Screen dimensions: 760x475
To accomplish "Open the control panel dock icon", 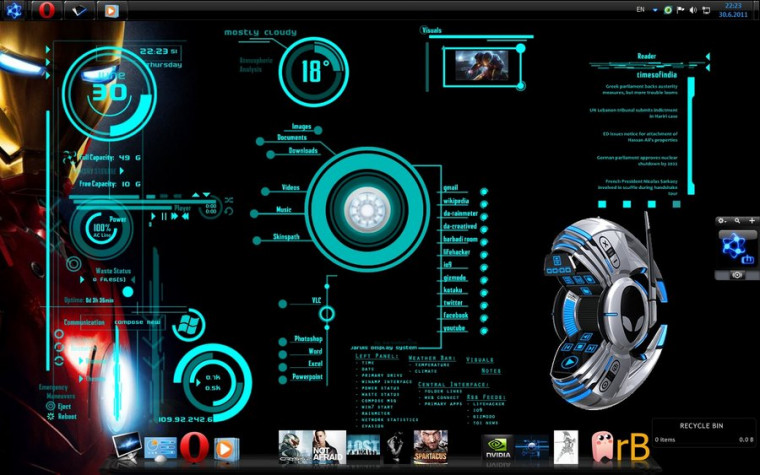I will [160, 448].
